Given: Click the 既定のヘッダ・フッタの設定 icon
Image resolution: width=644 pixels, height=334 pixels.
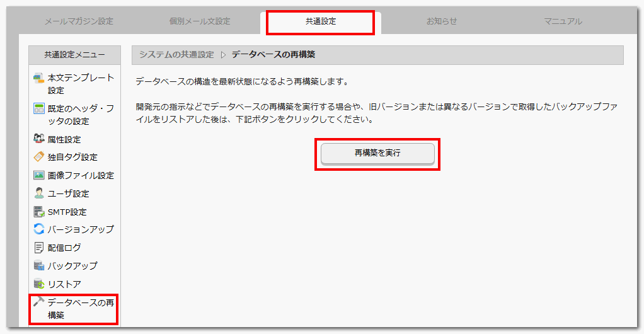Looking at the screenshot, I should click(38, 108).
